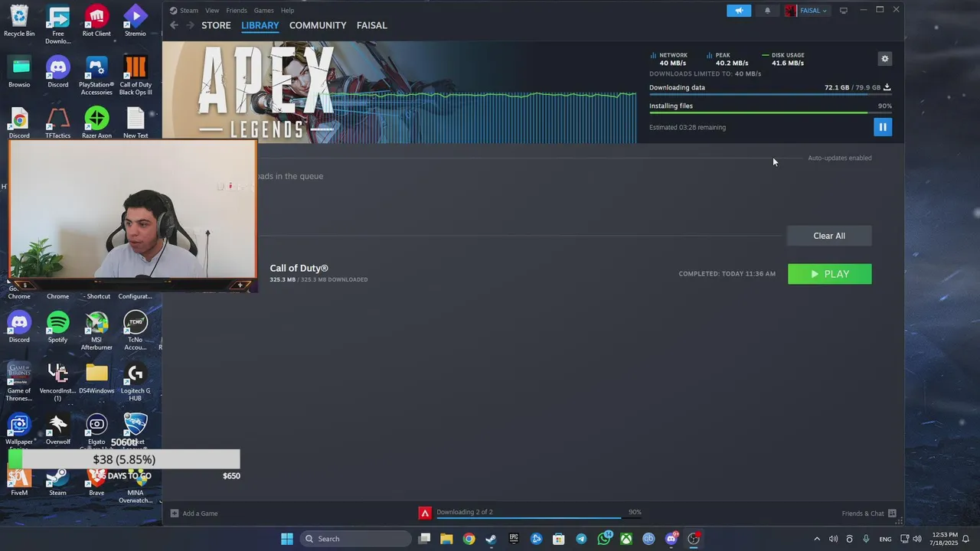The height and width of the screenshot is (551, 980).
Task: Open Xbox app from taskbar
Action: [x=626, y=539]
